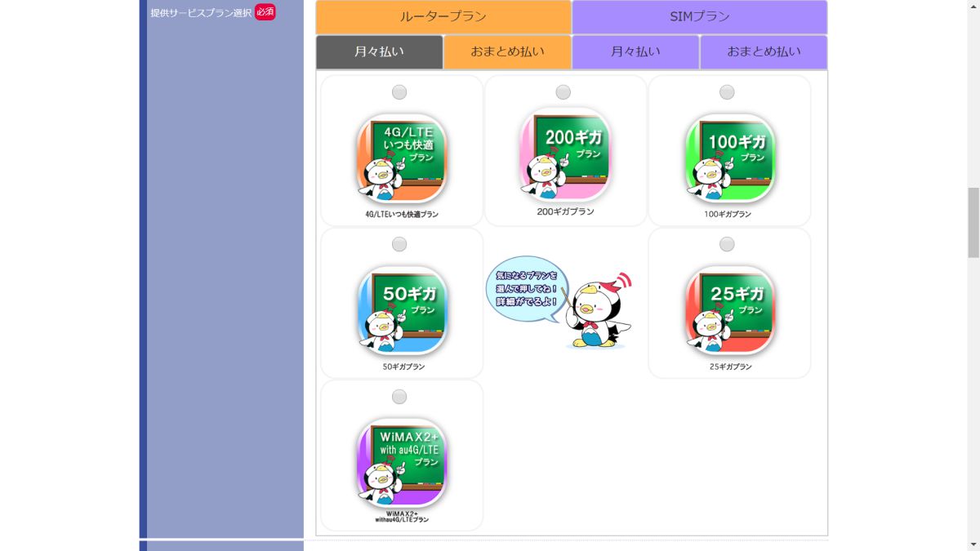Select the WiMAX2+ plan radio button
The image size is (980, 551).
pyautogui.click(x=399, y=397)
